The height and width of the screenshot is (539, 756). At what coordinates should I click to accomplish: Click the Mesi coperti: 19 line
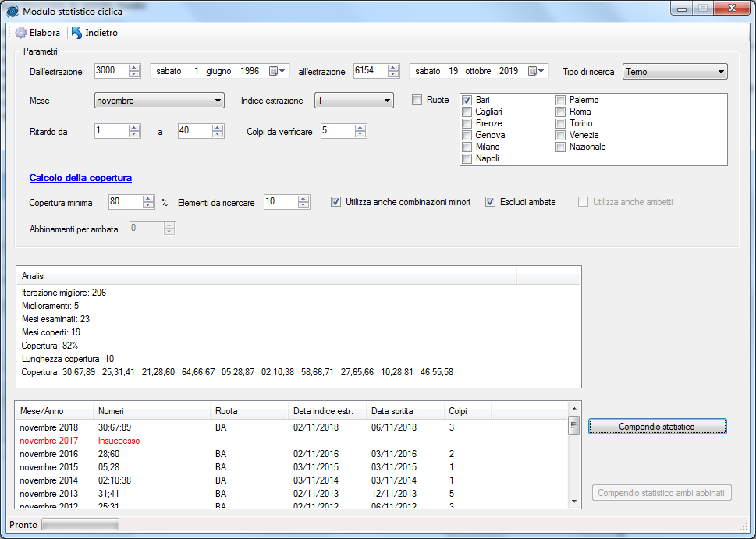pos(51,332)
